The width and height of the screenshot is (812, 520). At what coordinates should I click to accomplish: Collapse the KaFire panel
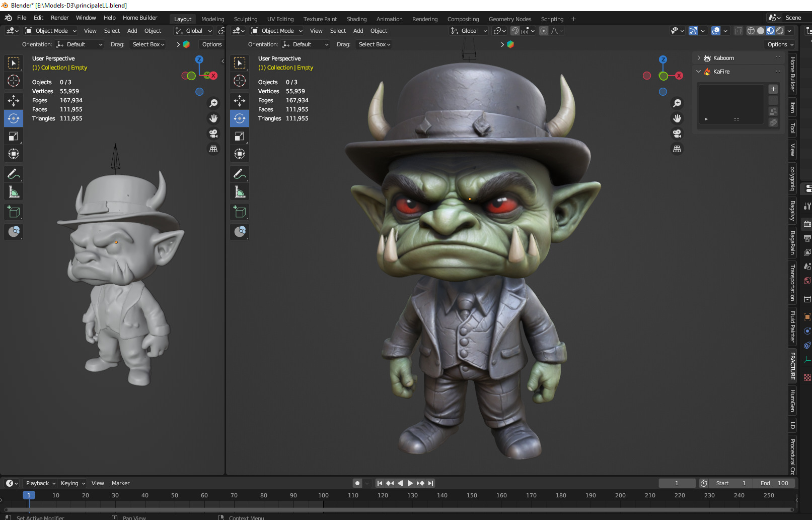coord(699,72)
